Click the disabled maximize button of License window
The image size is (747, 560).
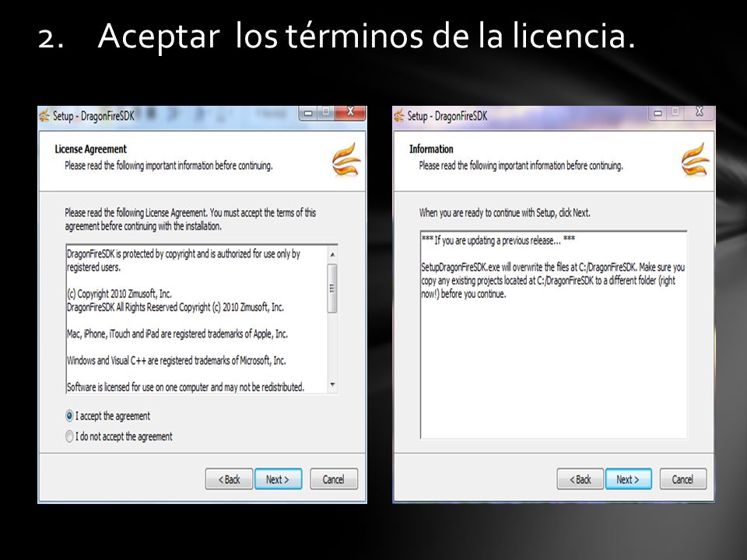tap(326, 112)
